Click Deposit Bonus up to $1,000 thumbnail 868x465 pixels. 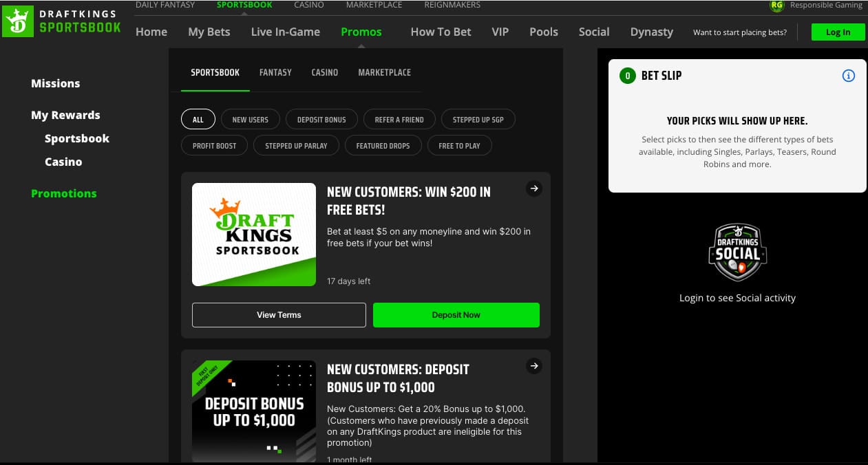[254, 411]
